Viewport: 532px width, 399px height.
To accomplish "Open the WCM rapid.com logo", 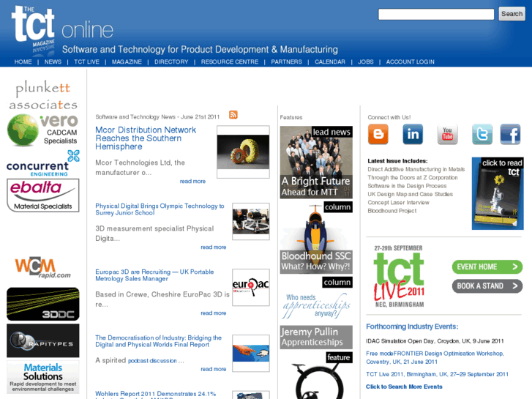I will (42, 267).
